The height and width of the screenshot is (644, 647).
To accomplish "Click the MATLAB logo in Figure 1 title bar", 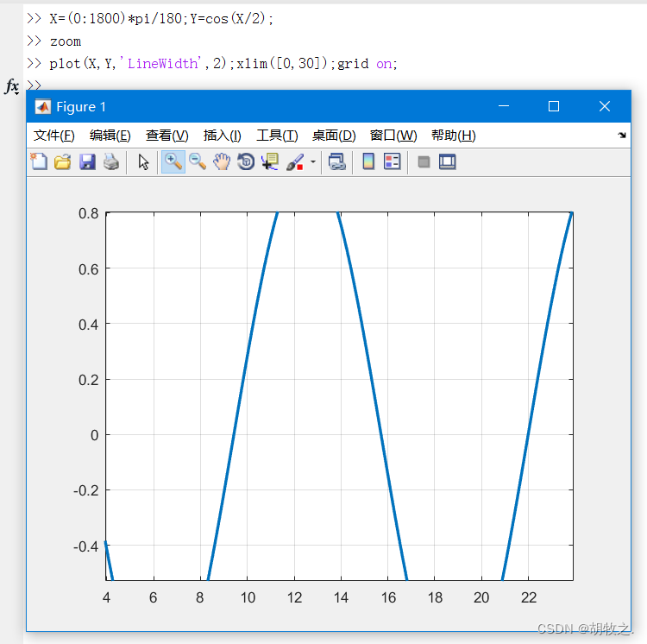I will (43, 106).
